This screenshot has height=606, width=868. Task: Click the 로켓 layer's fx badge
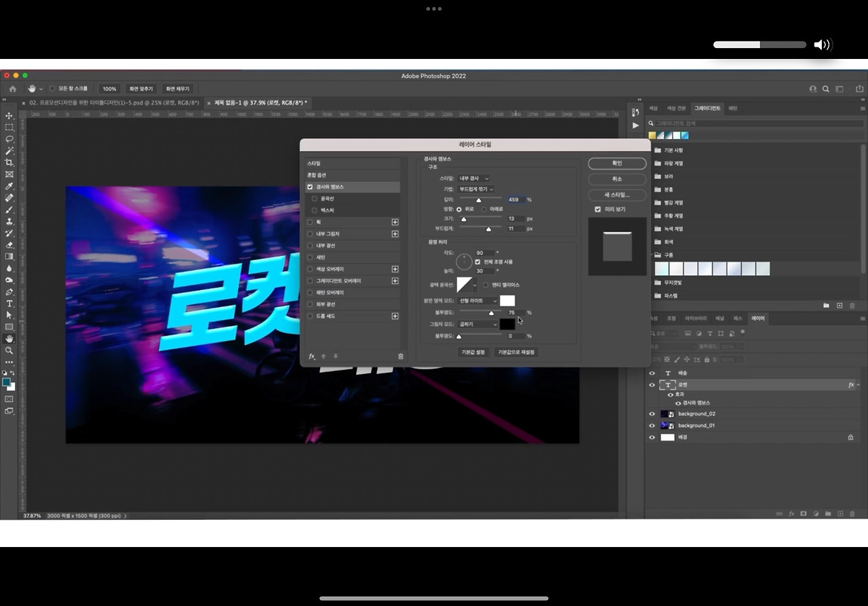point(851,385)
